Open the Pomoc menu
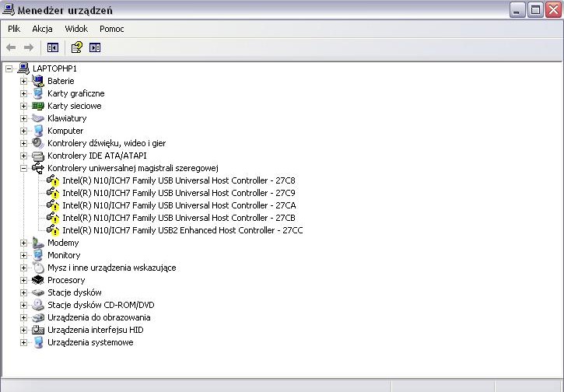 tap(112, 29)
